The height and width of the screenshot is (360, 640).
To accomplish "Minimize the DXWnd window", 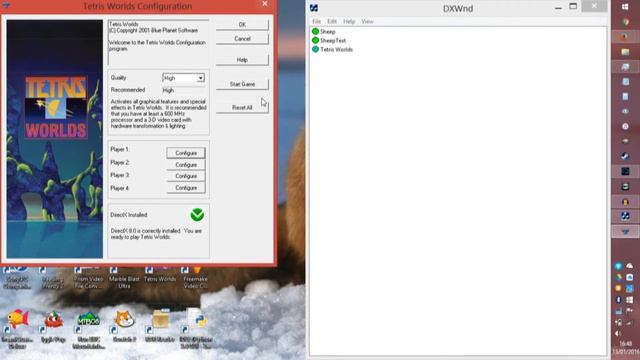I will point(558,7).
